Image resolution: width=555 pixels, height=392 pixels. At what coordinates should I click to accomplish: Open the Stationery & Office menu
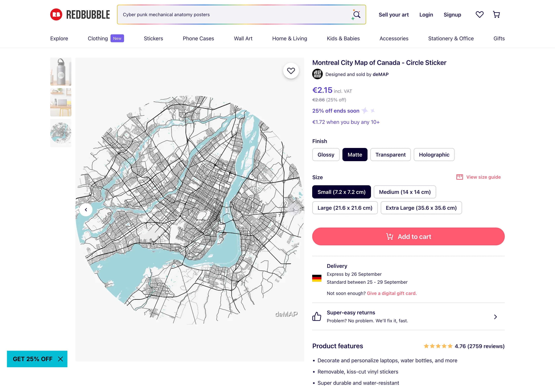tap(451, 38)
